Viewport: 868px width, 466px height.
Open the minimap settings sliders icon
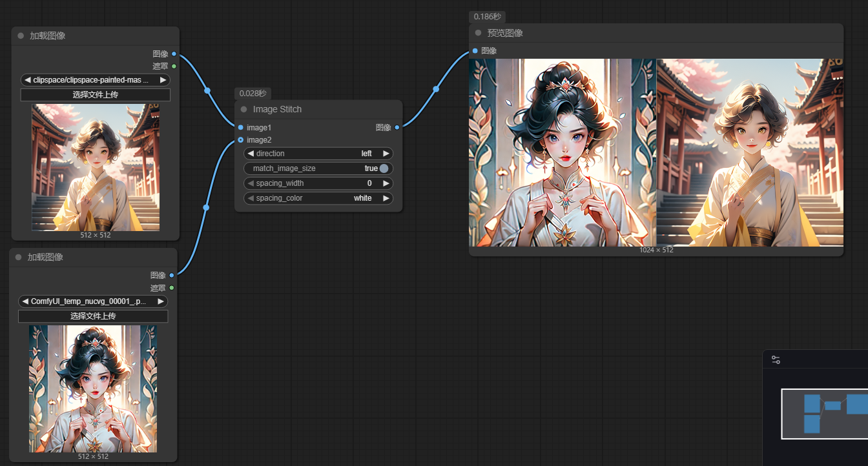[x=776, y=360]
